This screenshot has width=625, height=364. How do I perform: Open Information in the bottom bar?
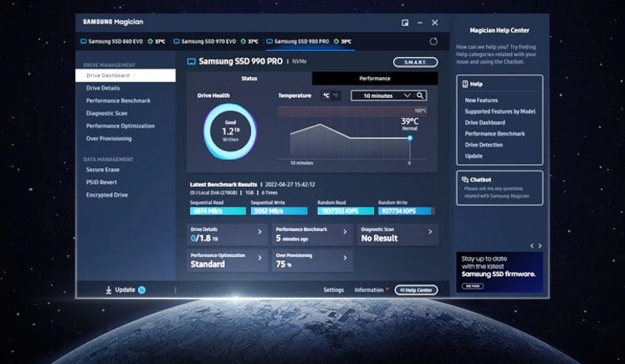(369, 290)
